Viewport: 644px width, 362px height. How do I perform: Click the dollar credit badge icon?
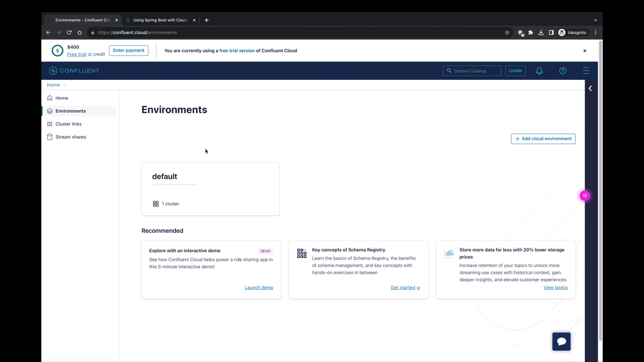[57, 50]
